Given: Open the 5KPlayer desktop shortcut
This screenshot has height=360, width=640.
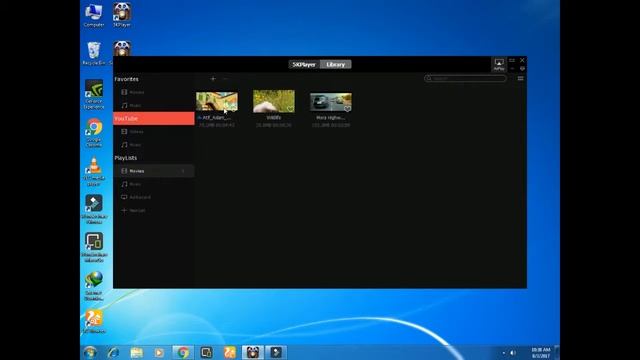Looking at the screenshot, I should pyautogui.click(x=122, y=15).
